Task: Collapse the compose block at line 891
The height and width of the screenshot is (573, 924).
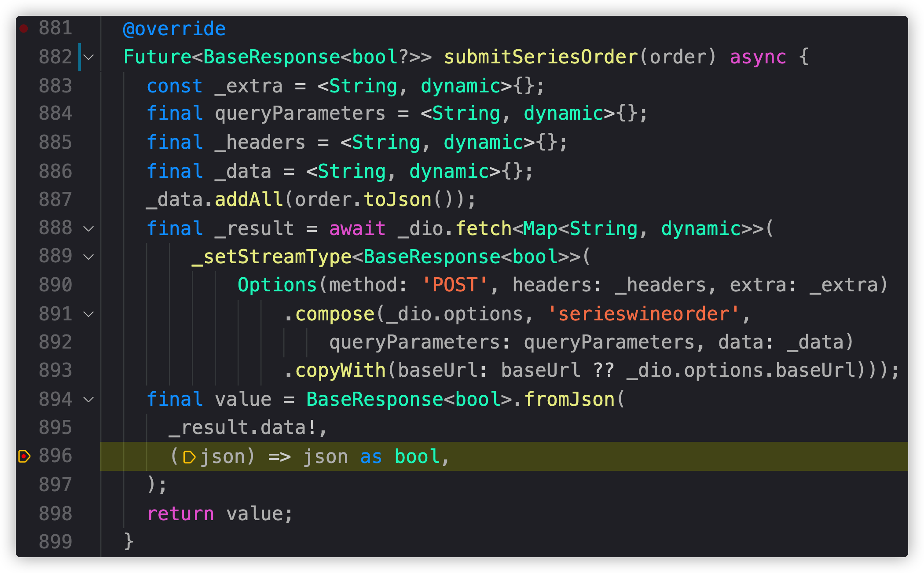Action: (89, 314)
